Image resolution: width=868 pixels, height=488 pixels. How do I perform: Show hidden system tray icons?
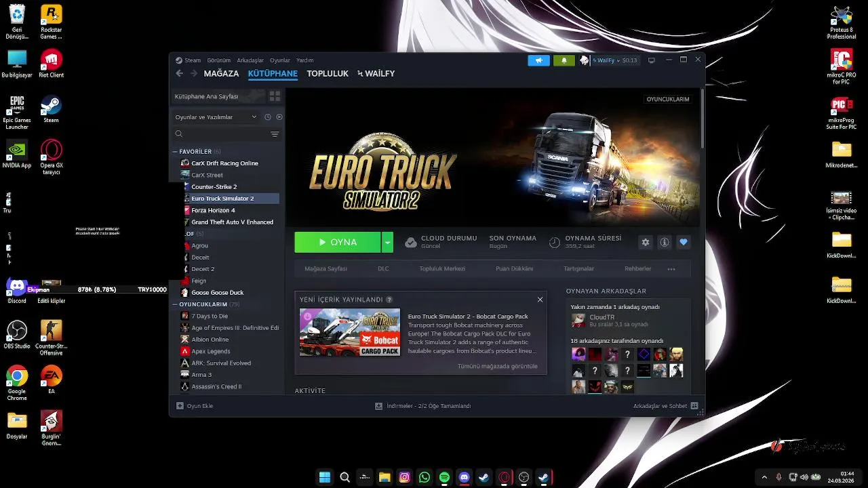click(764, 477)
